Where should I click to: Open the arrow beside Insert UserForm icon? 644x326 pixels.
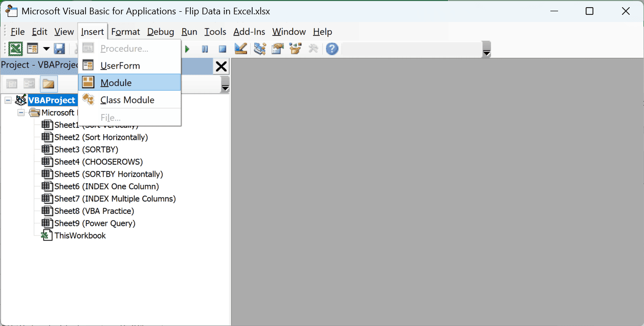click(46, 49)
